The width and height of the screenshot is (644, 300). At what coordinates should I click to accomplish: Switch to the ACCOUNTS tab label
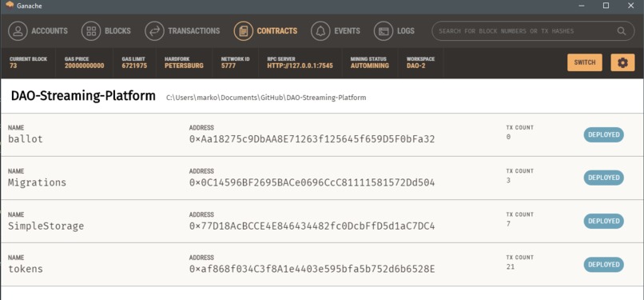50,31
